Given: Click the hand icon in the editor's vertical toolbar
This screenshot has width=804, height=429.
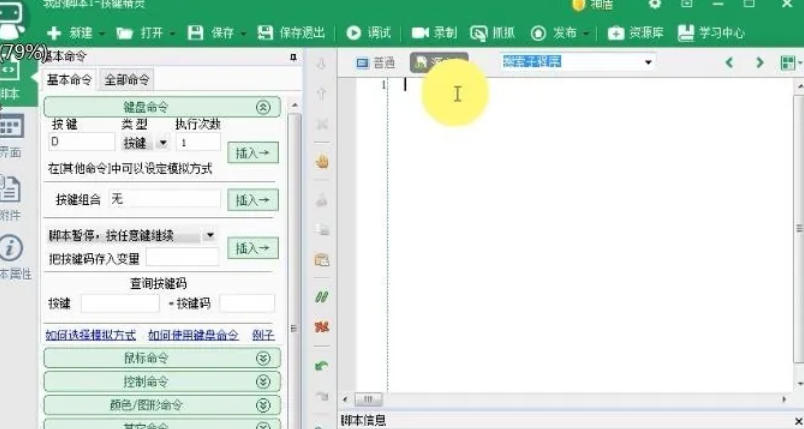Looking at the screenshot, I should [322, 160].
